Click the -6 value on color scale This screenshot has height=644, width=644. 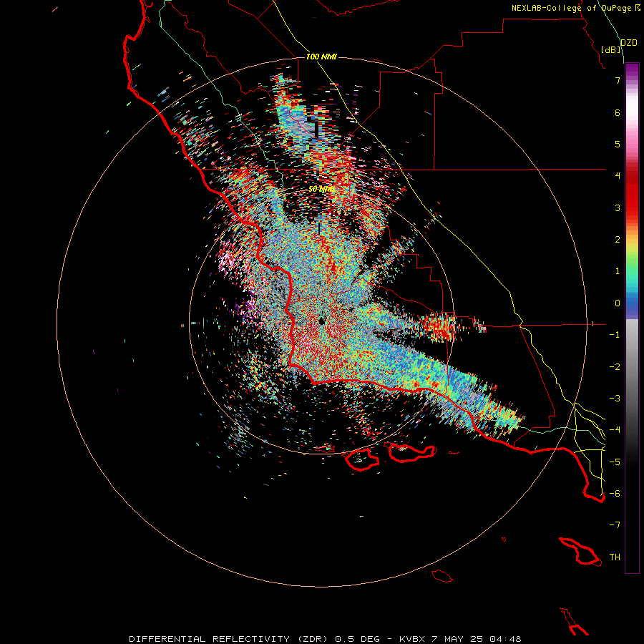pyautogui.click(x=615, y=494)
